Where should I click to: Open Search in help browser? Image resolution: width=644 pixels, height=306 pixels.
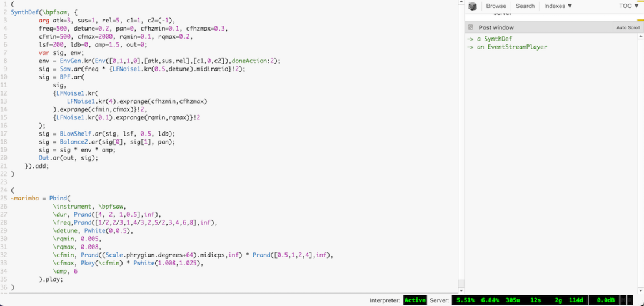click(x=525, y=6)
